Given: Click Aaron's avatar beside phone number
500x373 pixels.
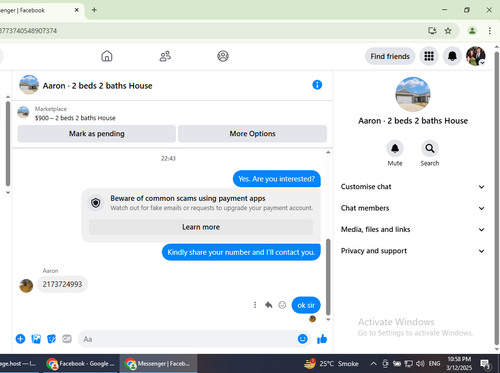Looking at the screenshot, I should pos(26,286).
